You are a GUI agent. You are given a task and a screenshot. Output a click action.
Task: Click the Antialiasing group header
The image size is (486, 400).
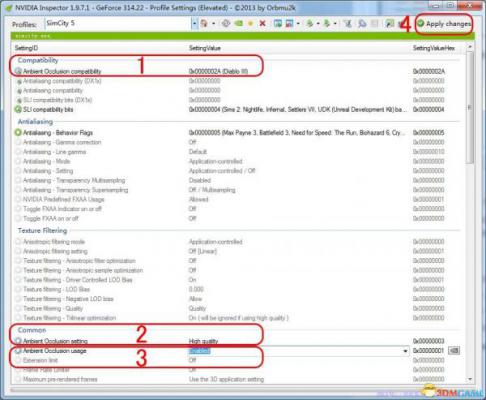[35, 122]
